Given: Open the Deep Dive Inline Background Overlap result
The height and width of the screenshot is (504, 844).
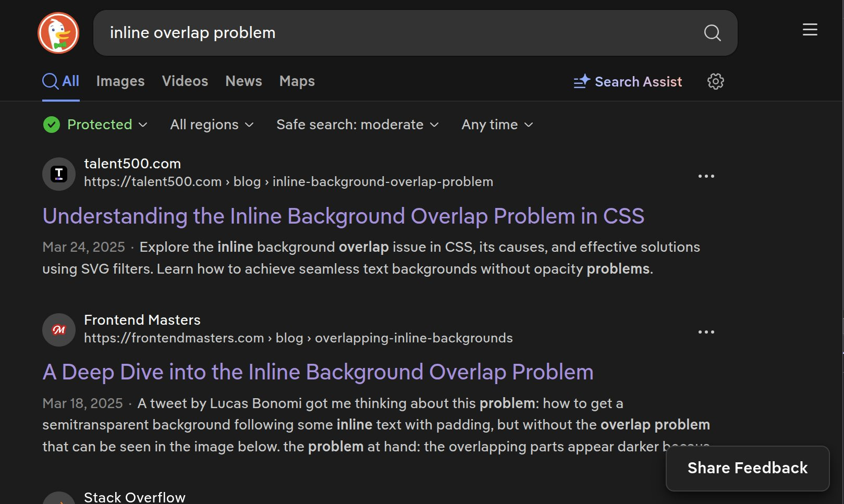Looking at the screenshot, I should [x=317, y=372].
